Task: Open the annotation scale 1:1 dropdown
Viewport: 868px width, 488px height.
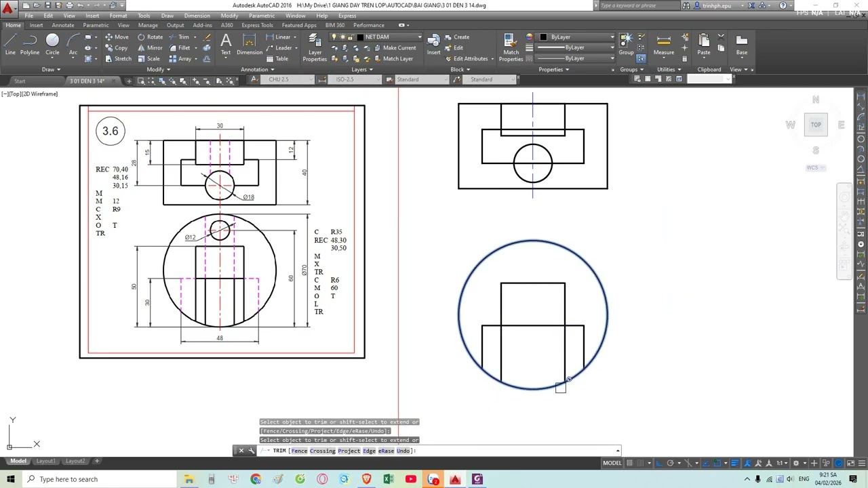Action: pyautogui.click(x=782, y=464)
